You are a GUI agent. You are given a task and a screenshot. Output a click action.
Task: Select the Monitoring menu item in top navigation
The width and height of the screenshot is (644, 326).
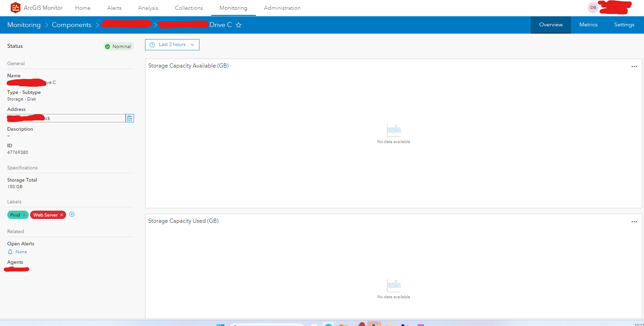233,8
